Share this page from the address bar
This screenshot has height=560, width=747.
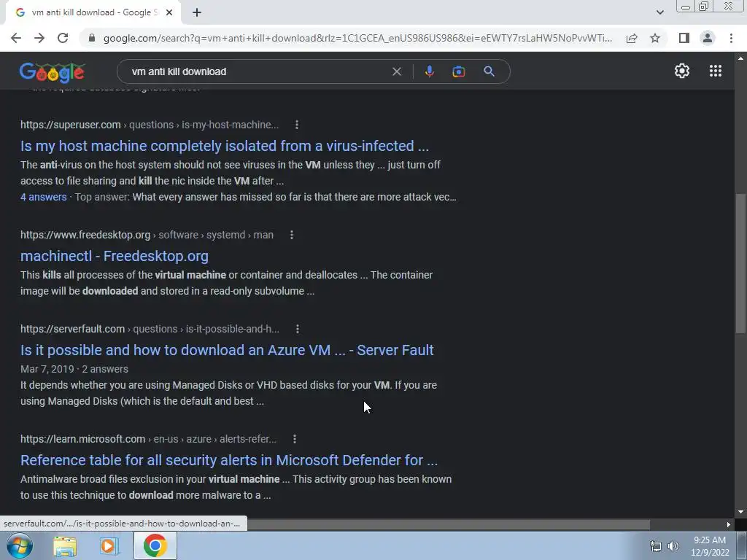coord(632,38)
